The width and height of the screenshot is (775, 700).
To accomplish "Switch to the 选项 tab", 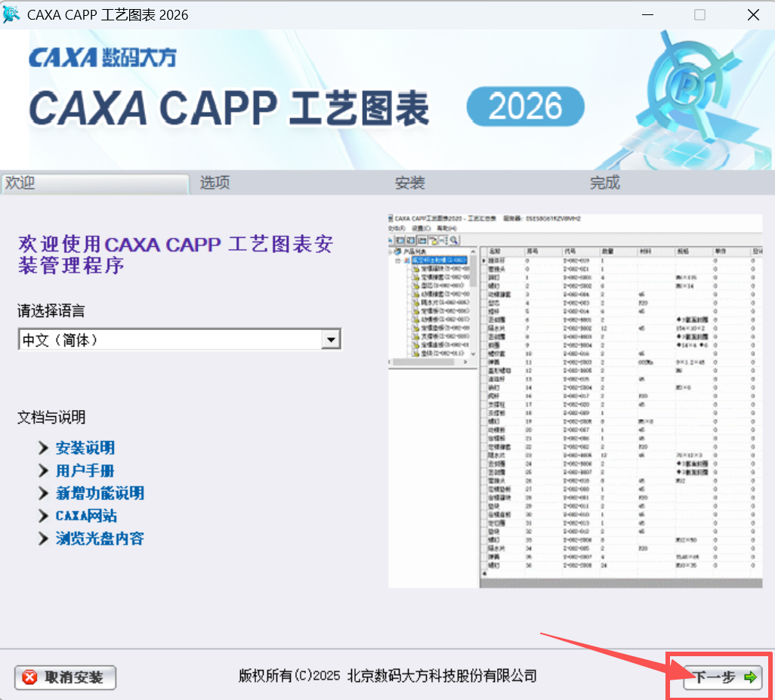I will [x=215, y=183].
